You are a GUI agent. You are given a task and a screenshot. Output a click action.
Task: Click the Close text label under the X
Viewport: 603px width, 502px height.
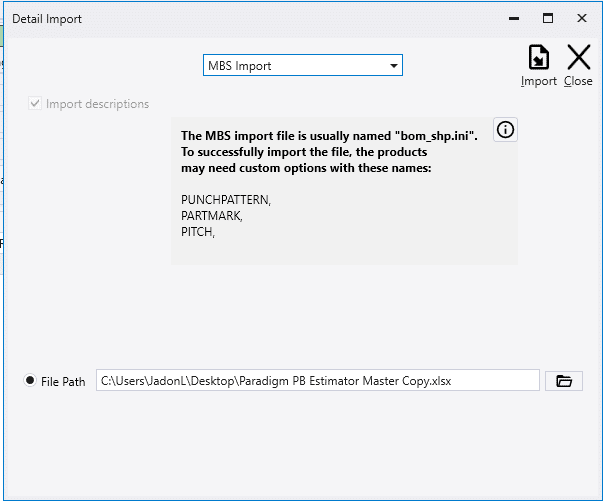pyautogui.click(x=578, y=81)
